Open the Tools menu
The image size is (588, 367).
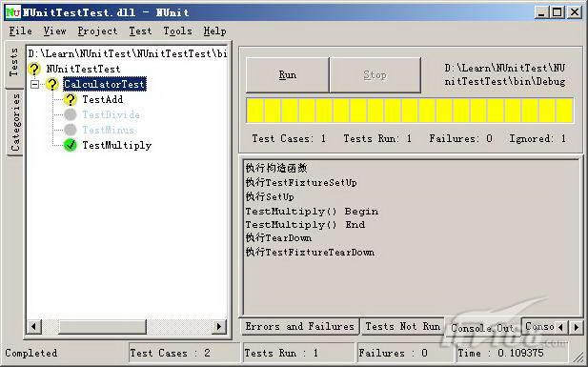(x=178, y=31)
